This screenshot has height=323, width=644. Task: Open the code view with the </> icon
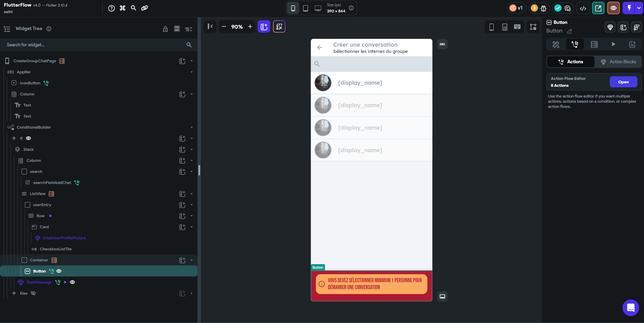583,8
